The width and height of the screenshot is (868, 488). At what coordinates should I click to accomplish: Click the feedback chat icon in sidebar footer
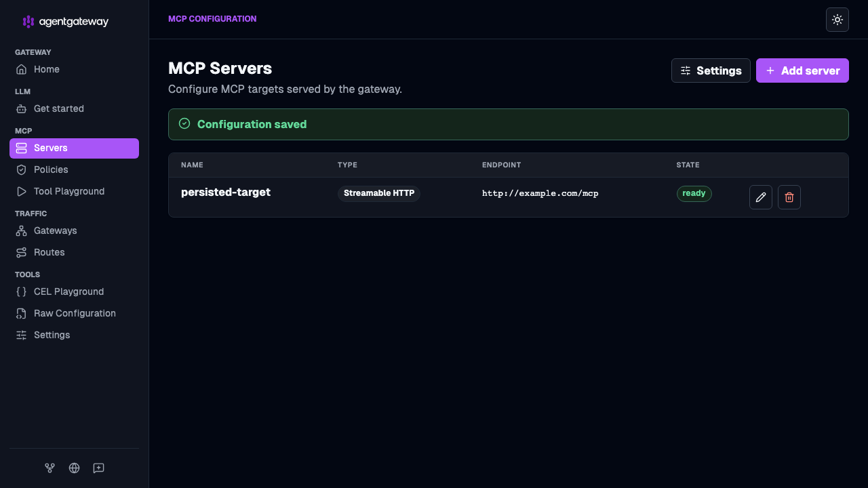[x=98, y=468]
